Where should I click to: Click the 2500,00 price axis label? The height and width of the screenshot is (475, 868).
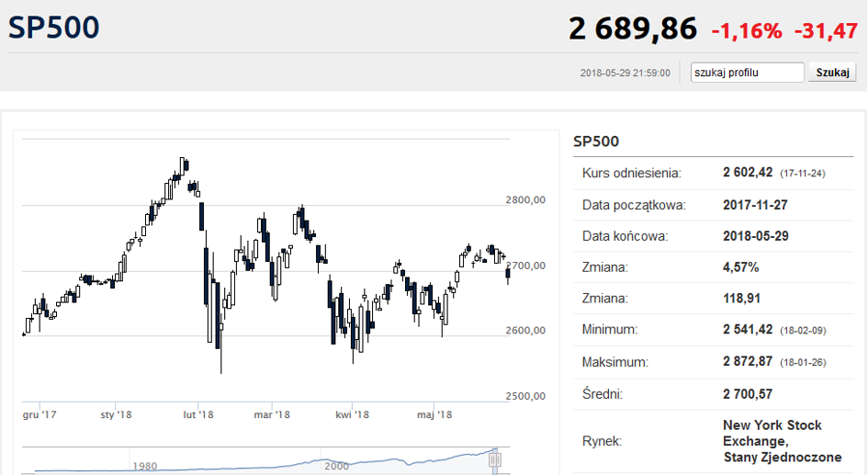pyautogui.click(x=525, y=396)
